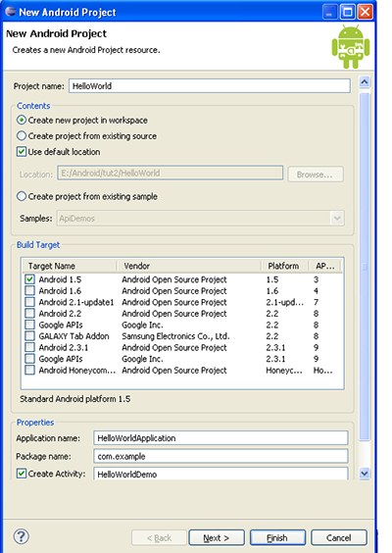Screen dimensions: 392x553
Task: Tick the GALAXY Tab Addon target
Action: click(x=30, y=335)
